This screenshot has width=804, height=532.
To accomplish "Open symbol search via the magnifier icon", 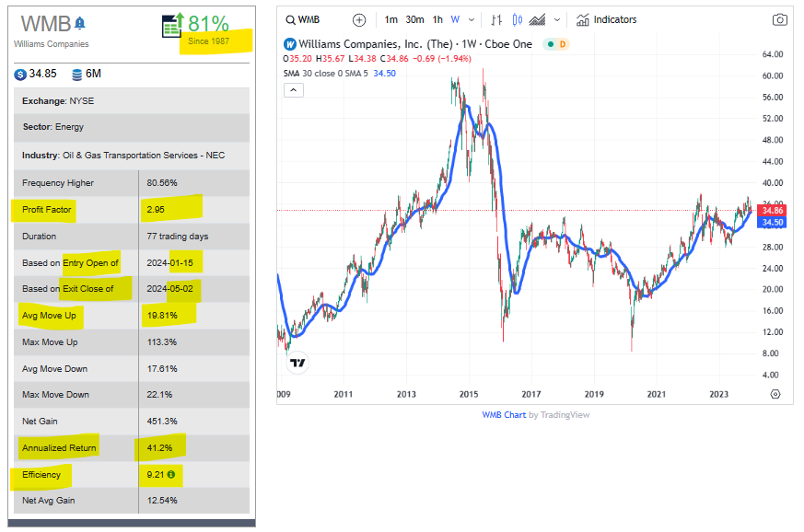I will pyautogui.click(x=290, y=20).
